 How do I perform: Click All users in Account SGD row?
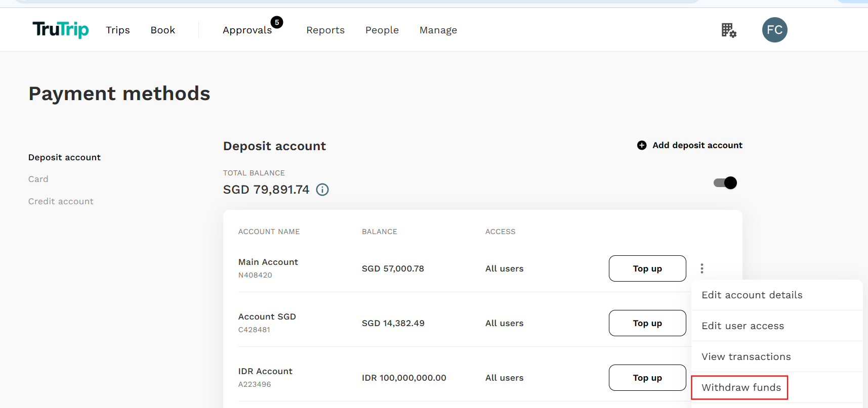point(505,323)
